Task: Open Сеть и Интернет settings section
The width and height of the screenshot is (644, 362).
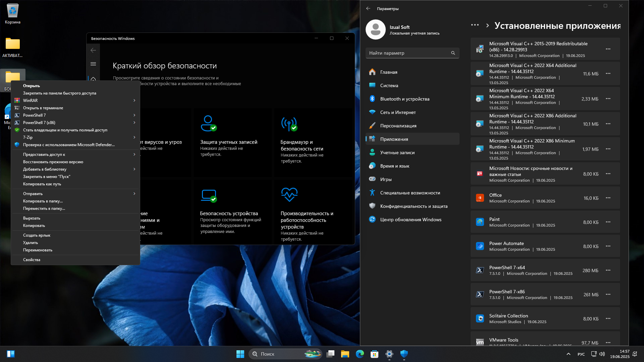Action: (x=412, y=112)
